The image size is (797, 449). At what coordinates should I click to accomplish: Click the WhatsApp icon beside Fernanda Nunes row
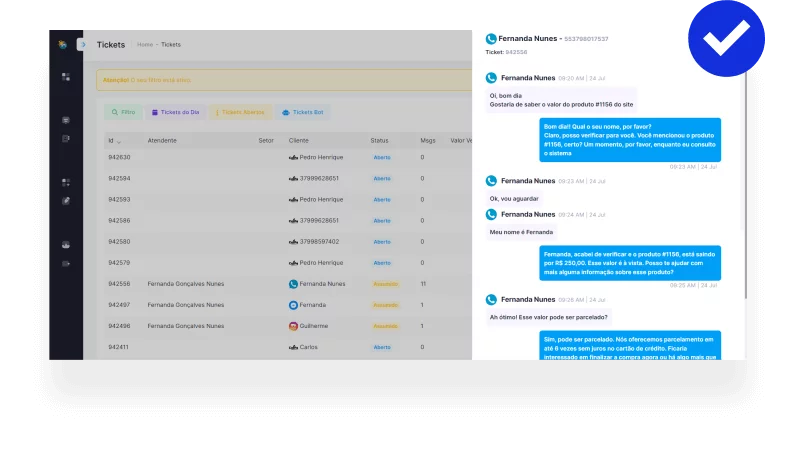[x=293, y=284]
